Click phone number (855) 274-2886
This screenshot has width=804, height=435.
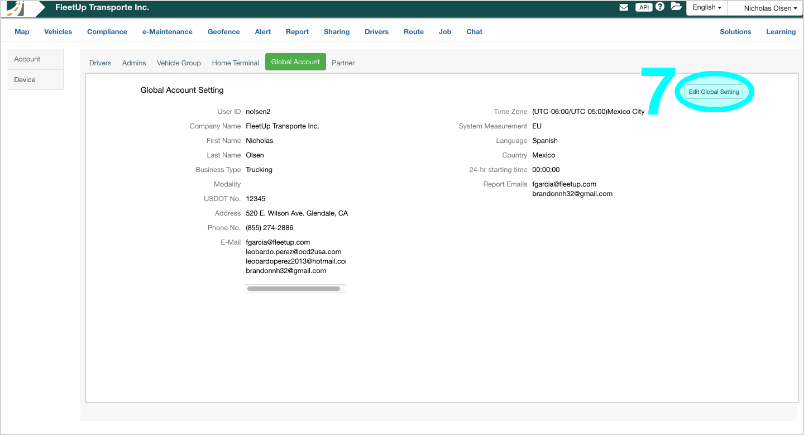click(270, 228)
